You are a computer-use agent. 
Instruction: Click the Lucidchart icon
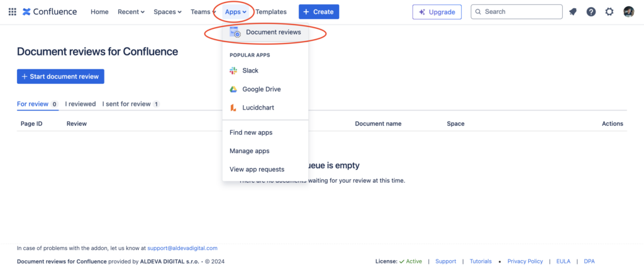[x=233, y=108]
